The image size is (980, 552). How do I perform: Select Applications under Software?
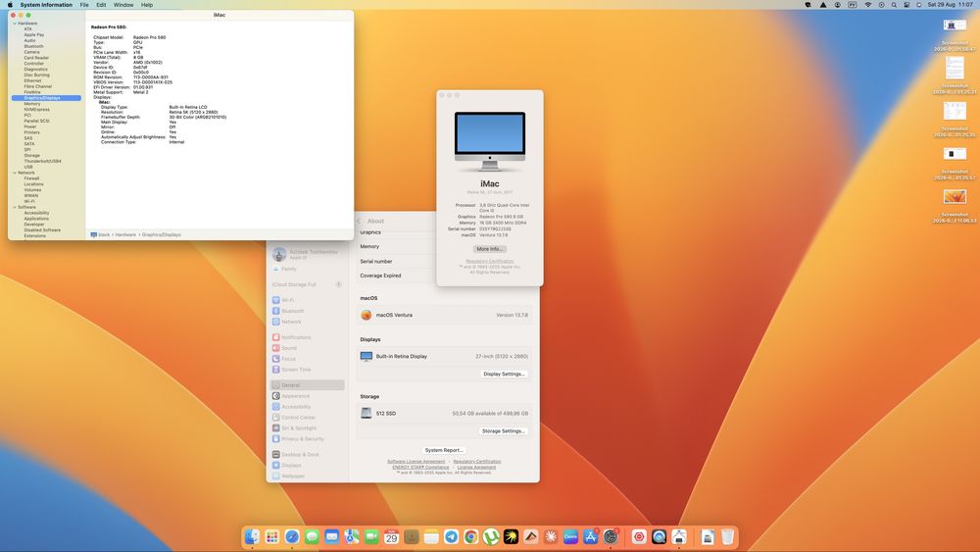pos(36,219)
